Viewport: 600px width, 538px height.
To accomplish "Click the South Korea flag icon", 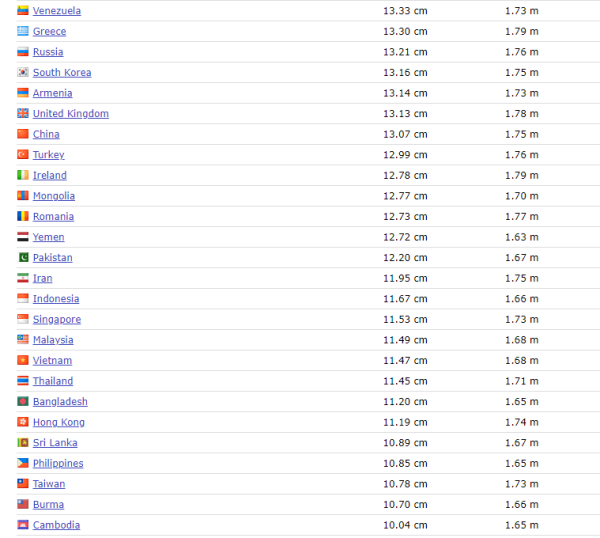I will tap(23, 73).
